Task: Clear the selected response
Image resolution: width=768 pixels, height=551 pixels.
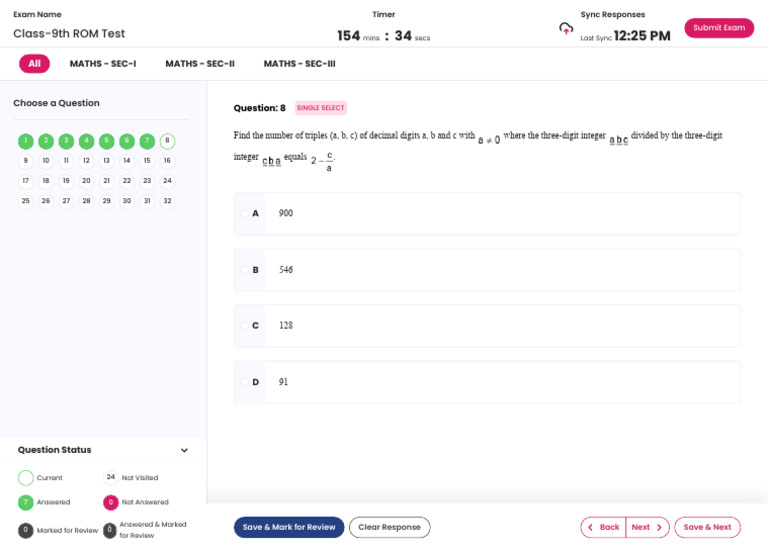Action: click(389, 527)
